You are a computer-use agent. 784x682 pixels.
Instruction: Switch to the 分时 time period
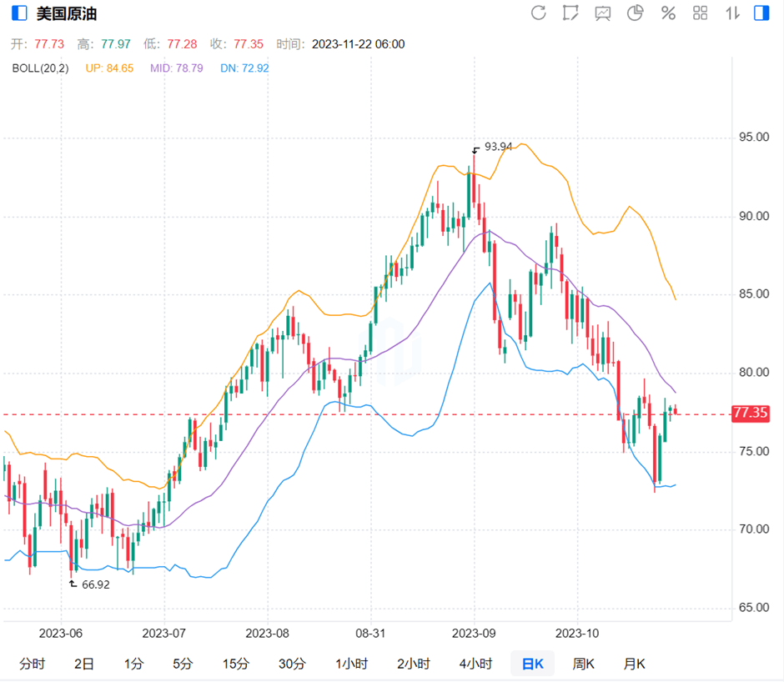tap(33, 664)
